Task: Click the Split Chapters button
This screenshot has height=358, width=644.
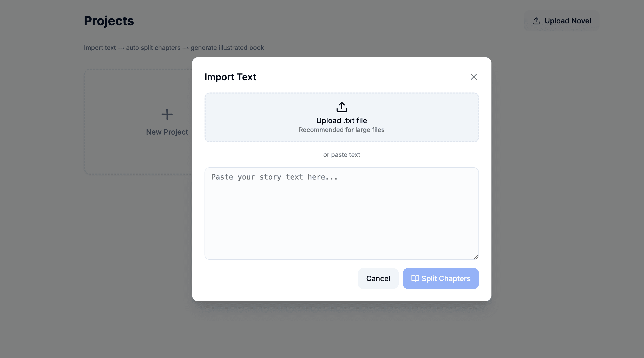Action: [x=441, y=278]
